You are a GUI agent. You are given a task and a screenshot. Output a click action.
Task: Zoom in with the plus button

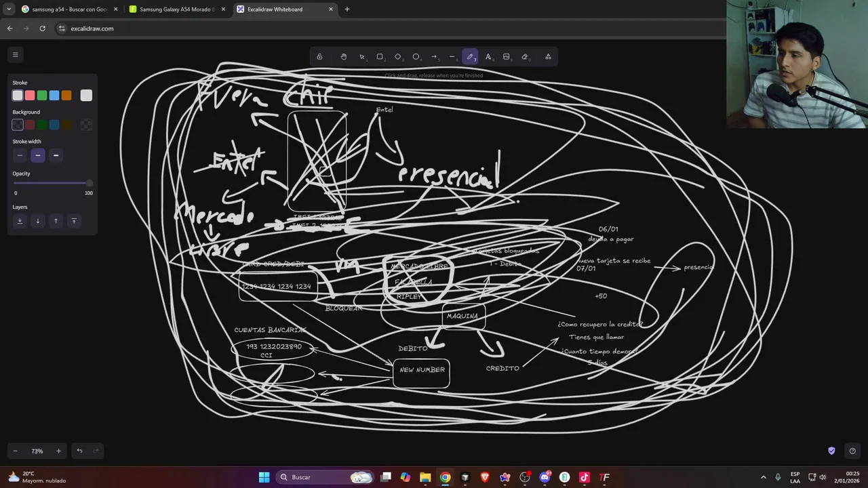point(58,451)
